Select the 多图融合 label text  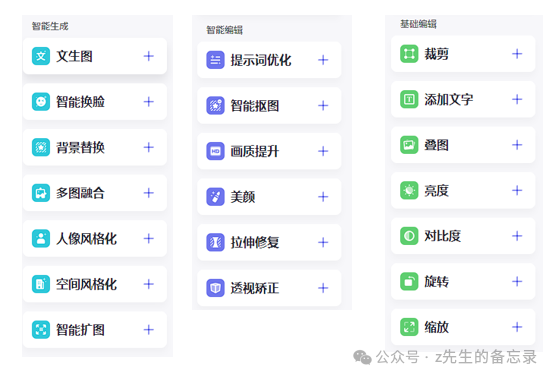point(80,193)
